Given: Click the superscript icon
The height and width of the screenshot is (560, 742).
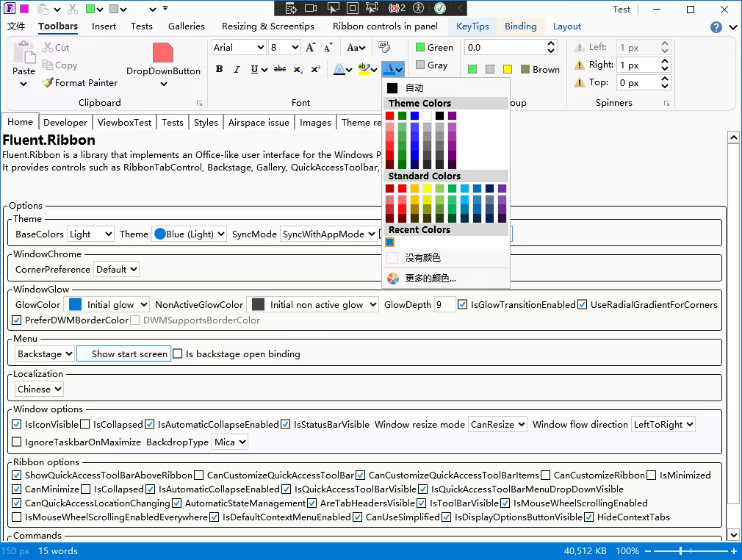Looking at the screenshot, I should pos(314,68).
